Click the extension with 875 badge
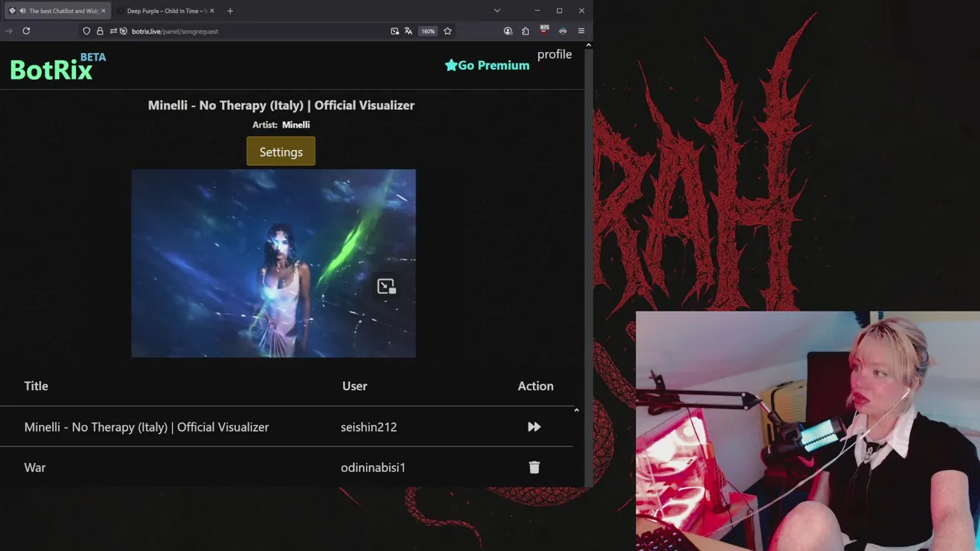The height and width of the screenshot is (551, 980). (544, 31)
